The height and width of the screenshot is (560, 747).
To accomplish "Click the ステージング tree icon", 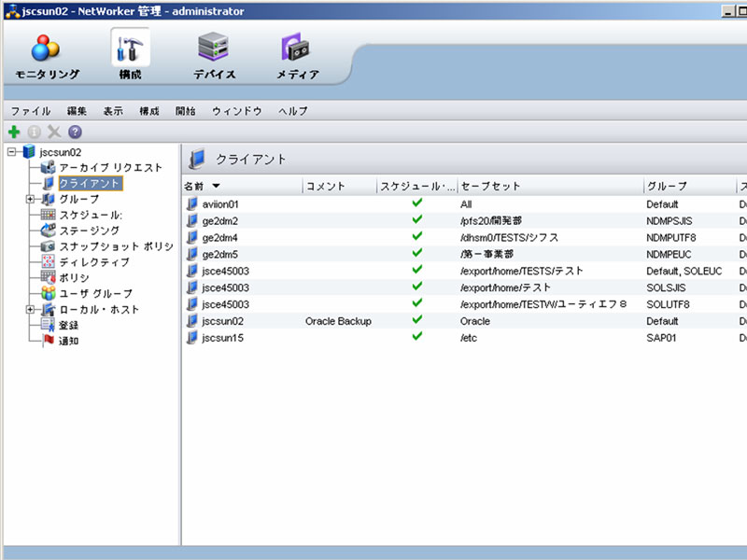I will click(x=49, y=230).
